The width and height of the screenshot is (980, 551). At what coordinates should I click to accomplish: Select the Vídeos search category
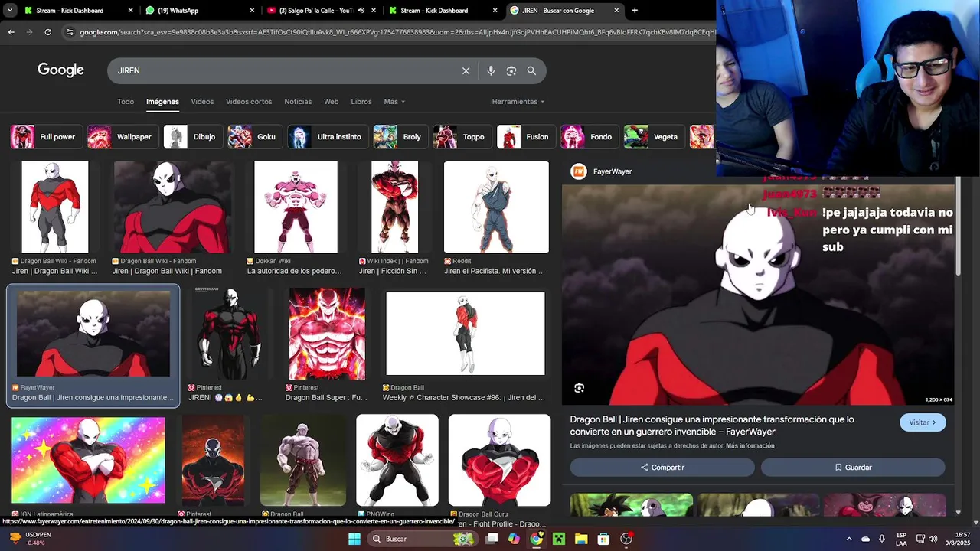click(x=202, y=102)
